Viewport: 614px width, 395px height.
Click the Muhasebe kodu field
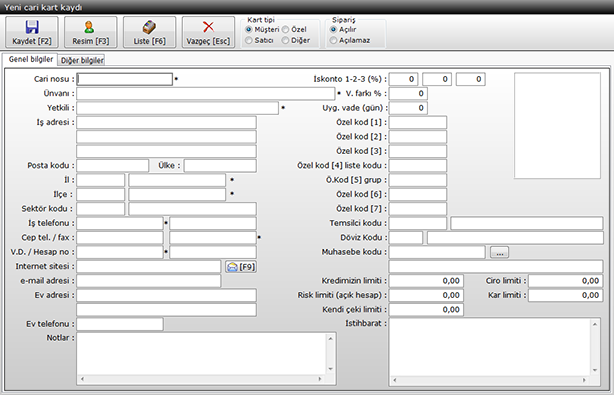coord(437,252)
